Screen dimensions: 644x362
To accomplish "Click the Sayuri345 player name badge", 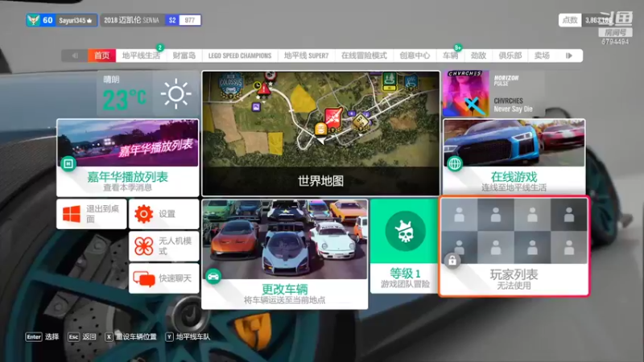I will 75,20.
